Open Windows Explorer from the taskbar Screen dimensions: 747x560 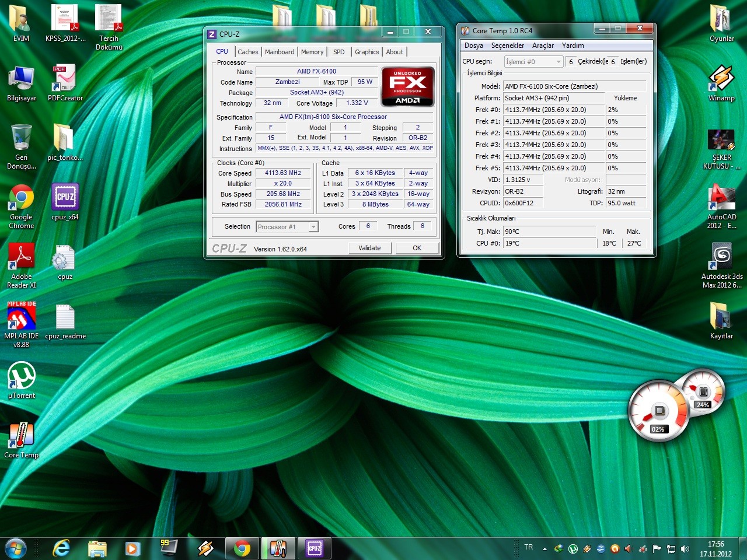tap(97, 548)
